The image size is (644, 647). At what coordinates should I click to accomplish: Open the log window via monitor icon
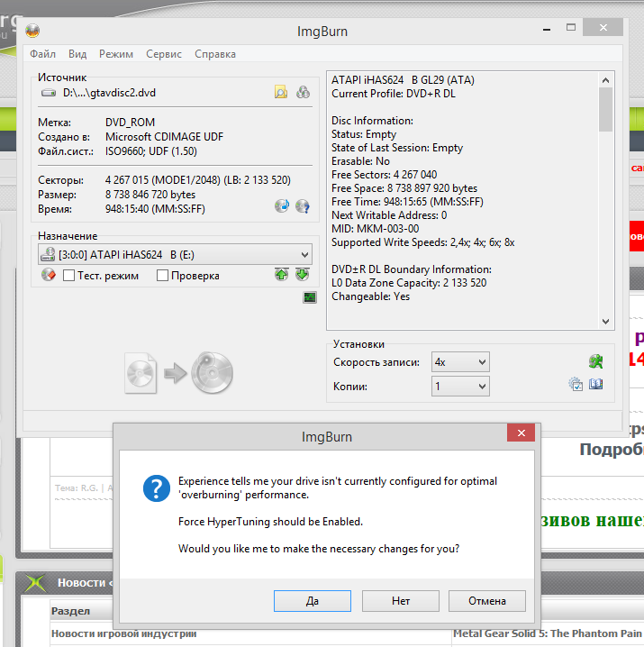310,297
